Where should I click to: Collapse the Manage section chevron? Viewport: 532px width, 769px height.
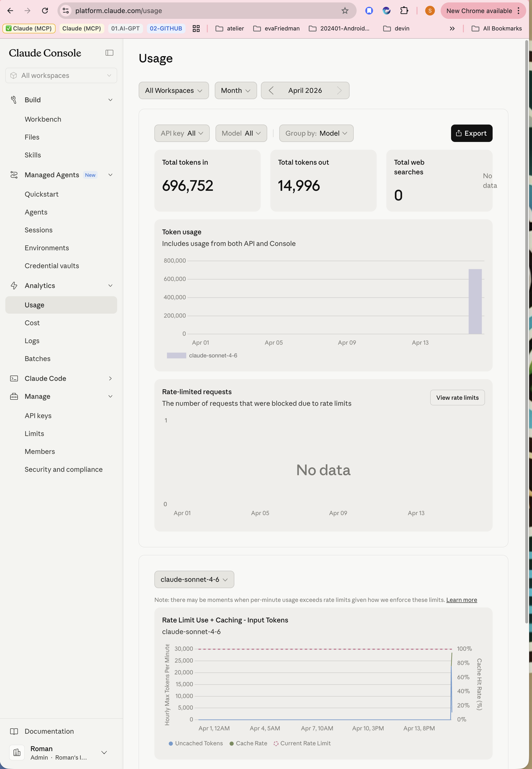click(110, 396)
